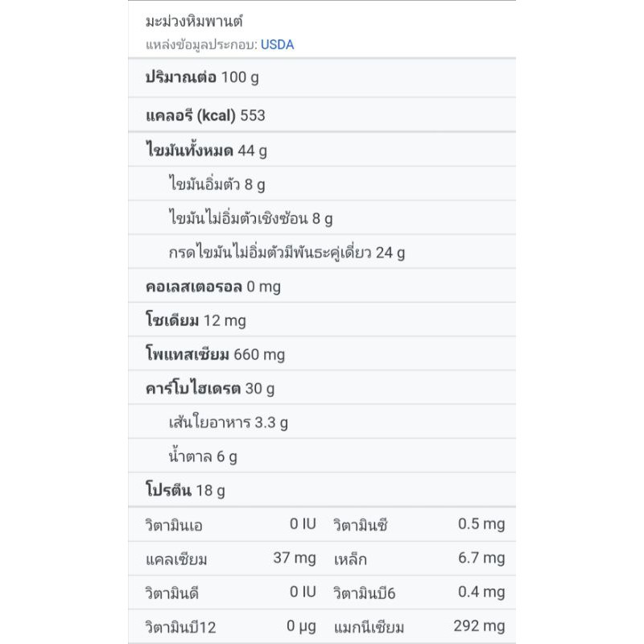Click the แคลอรี (kcal) 553 row

click(205, 116)
